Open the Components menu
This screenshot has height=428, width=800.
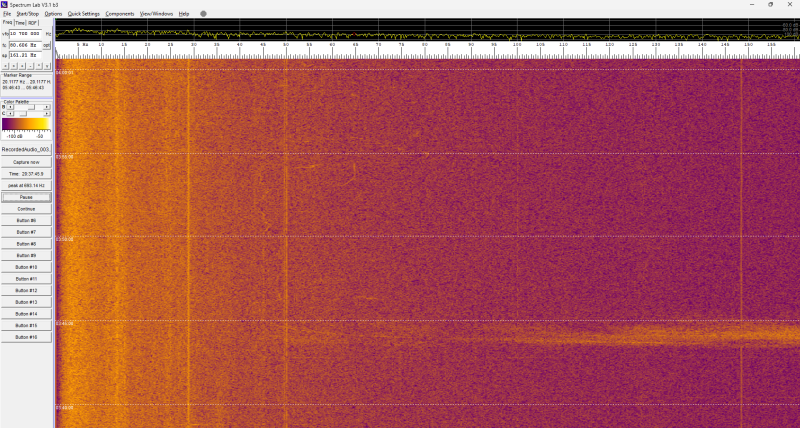point(120,14)
